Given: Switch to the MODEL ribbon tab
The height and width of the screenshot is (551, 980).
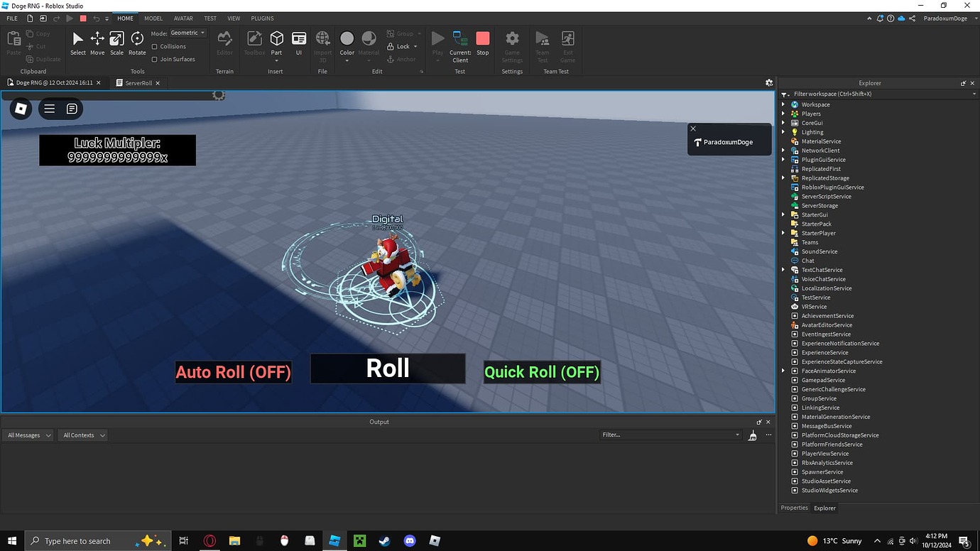Looking at the screenshot, I should coord(153,18).
